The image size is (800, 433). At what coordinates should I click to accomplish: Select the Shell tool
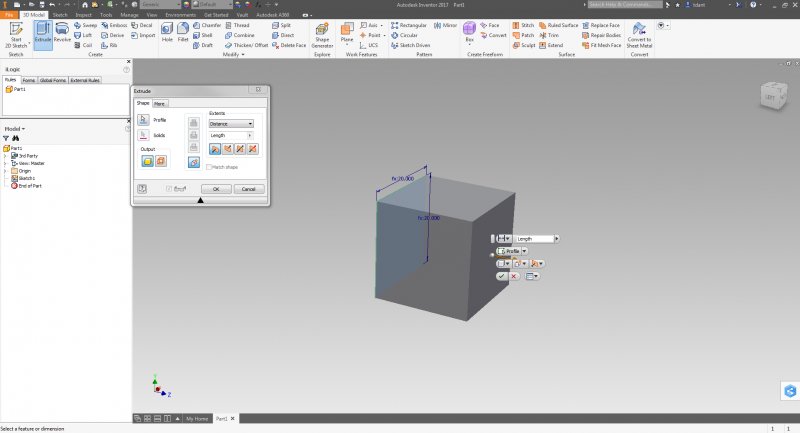[203, 35]
